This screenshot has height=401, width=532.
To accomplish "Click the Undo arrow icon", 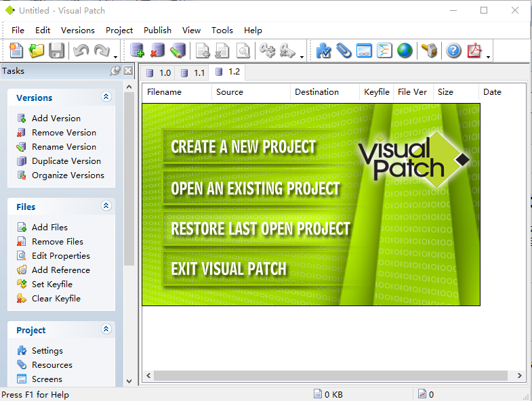I will coord(81,51).
